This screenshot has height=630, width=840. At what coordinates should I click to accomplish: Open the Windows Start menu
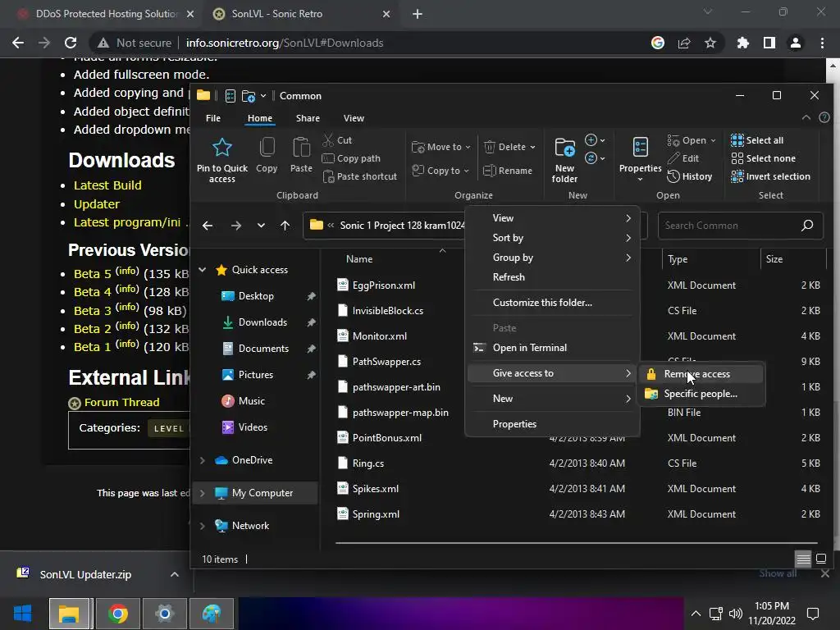point(22,614)
